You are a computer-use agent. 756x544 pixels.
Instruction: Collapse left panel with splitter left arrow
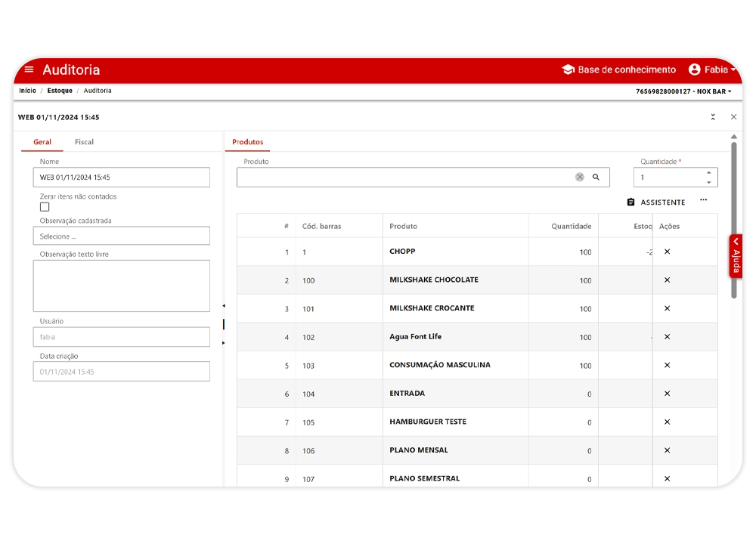(x=224, y=306)
